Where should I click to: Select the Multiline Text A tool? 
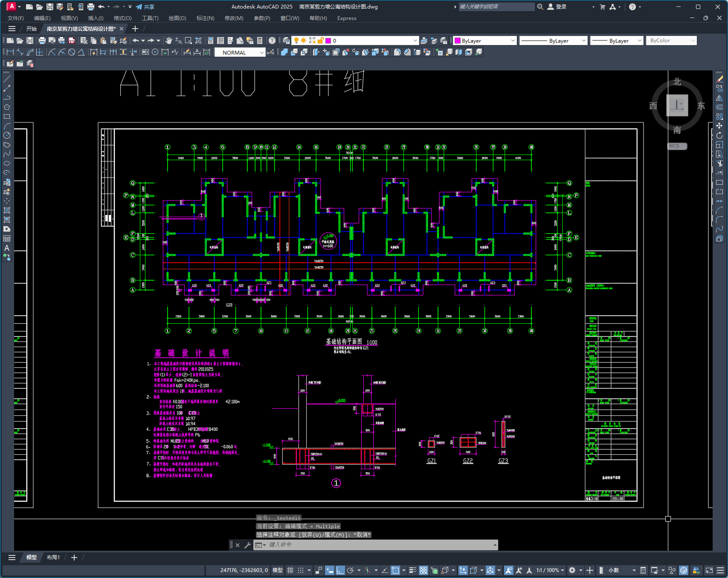click(x=7, y=248)
